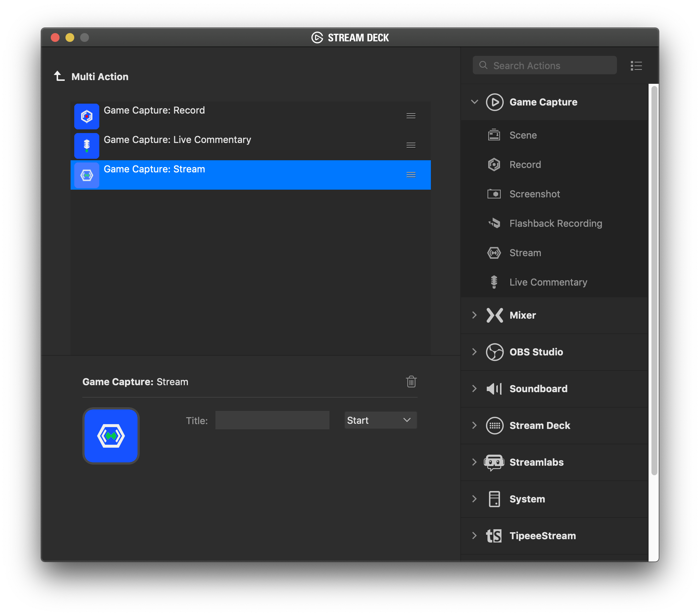Click the Record action icon in sidebar
Image resolution: width=700 pixels, height=616 pixels.
tap(494, 164)
